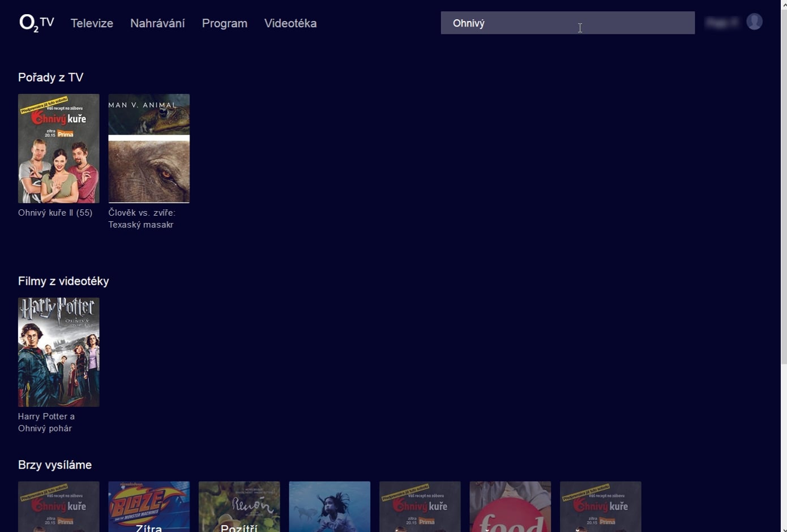The height and width of the screenshot is (532, 787).
Task: Go to the Televize section
Action: (92, 23)
